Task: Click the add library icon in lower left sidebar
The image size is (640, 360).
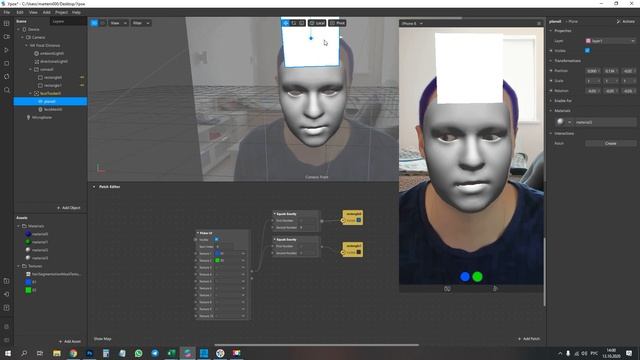Action: click(7, 281)
